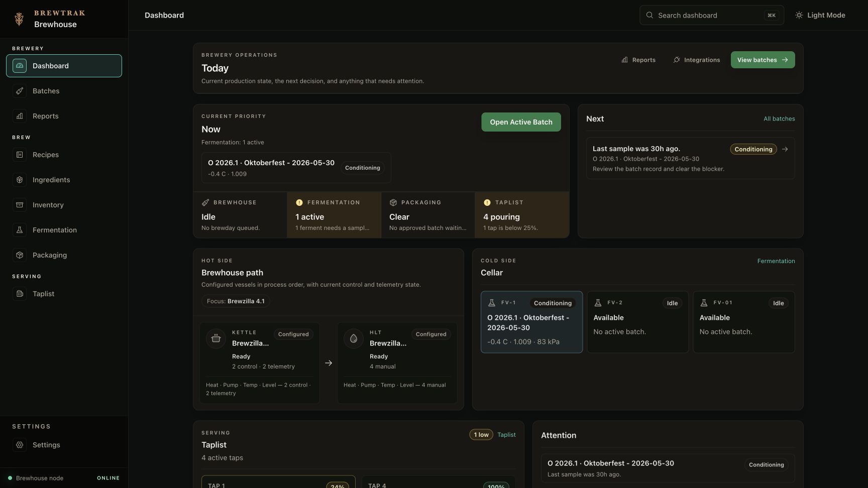868x488 pixels.
Task: Follow the Fermentation link in Cellar
Action: 776,261
